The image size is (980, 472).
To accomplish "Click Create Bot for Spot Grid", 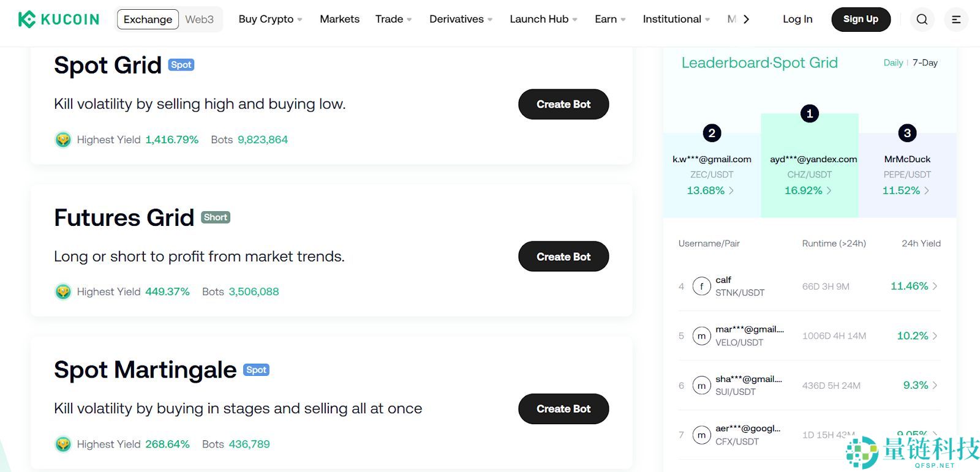I will [563, 104].
